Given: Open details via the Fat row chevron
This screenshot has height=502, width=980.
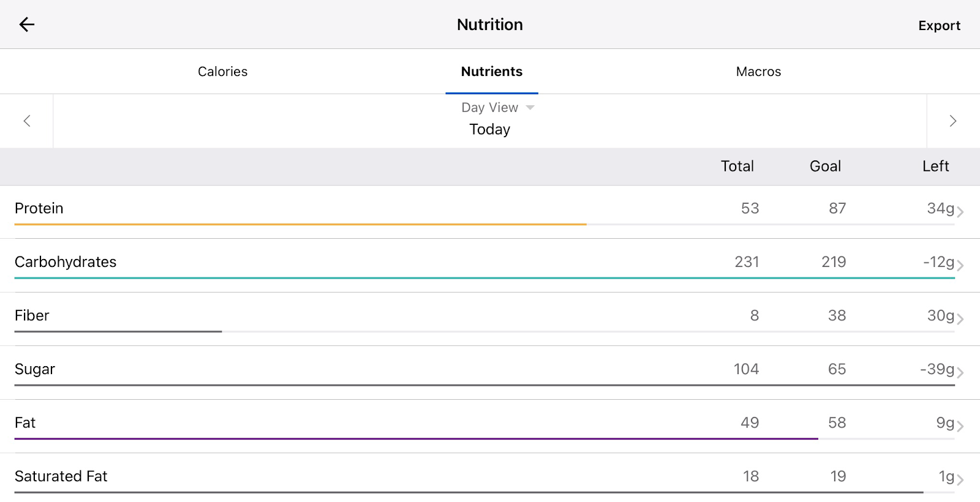Looking at the screenshot, I should coord(960,425).
